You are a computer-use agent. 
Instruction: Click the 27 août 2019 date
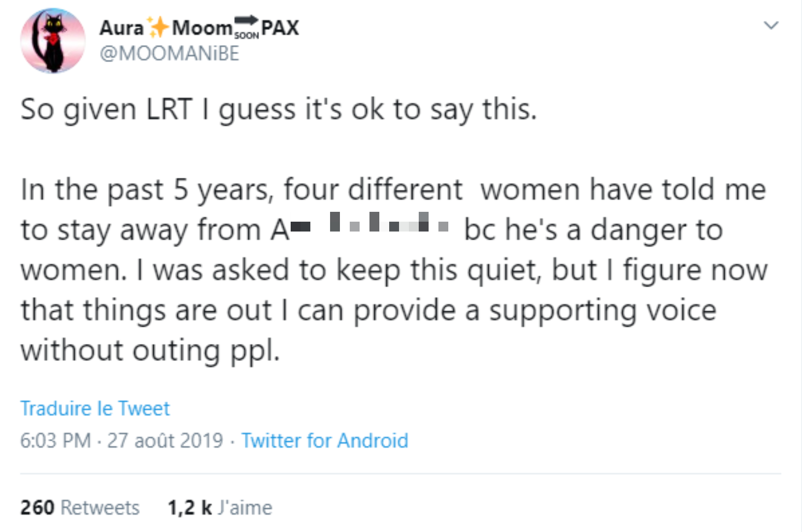tap(166, 440)
